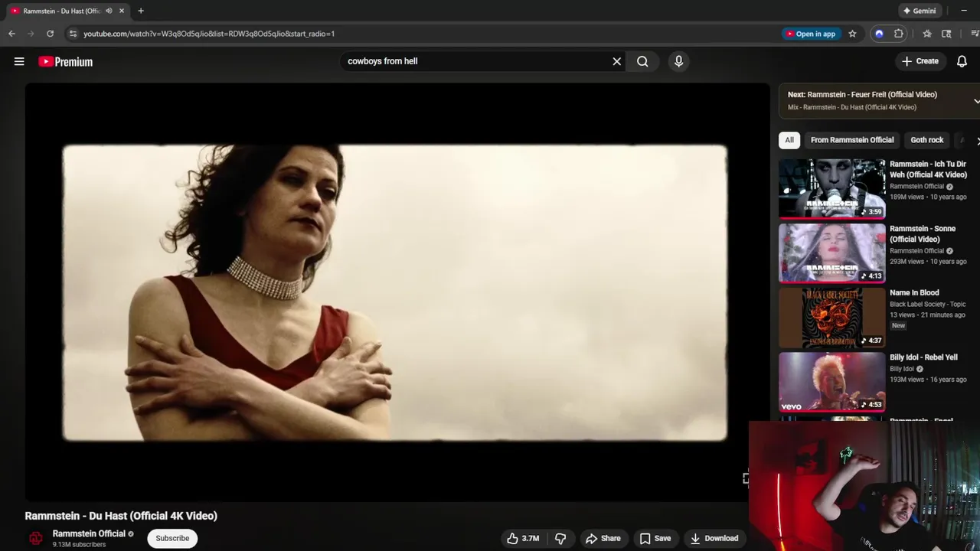Open Gemini in Chrome
Screen dimensions: 980x551
[920, 11]
